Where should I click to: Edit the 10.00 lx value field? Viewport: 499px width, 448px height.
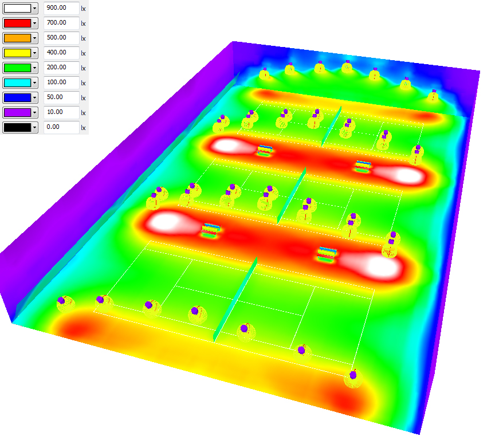point(61,112)
